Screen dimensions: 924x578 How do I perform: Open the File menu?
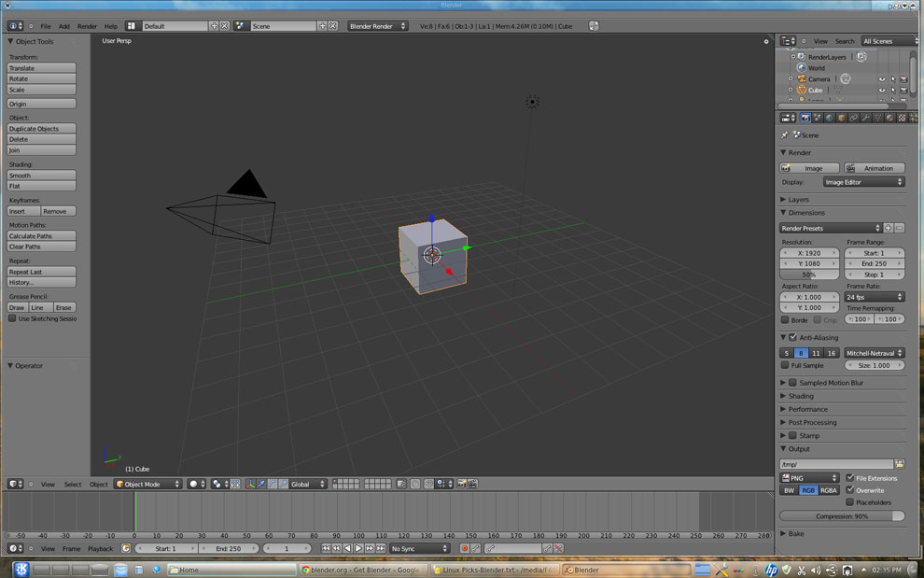(46, 26)
